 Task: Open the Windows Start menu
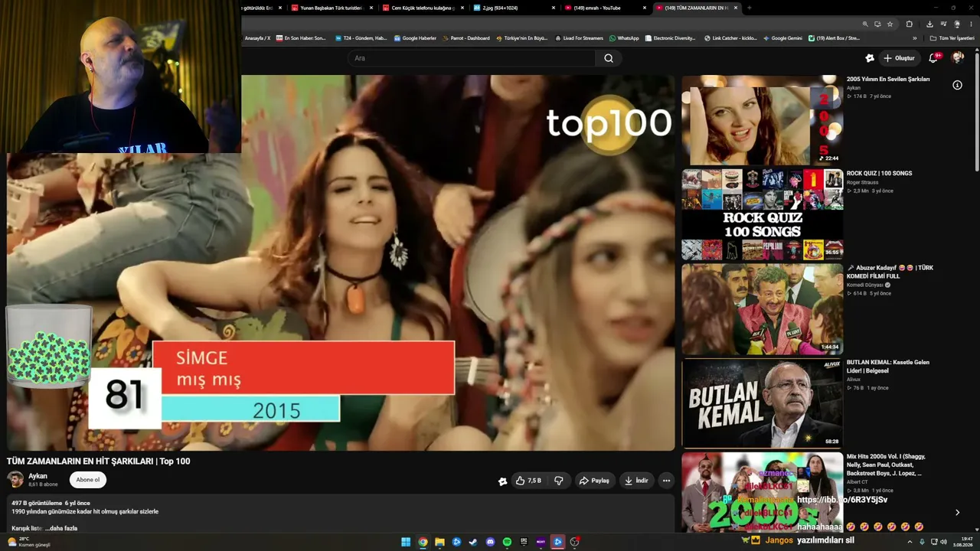coord(406,542)
